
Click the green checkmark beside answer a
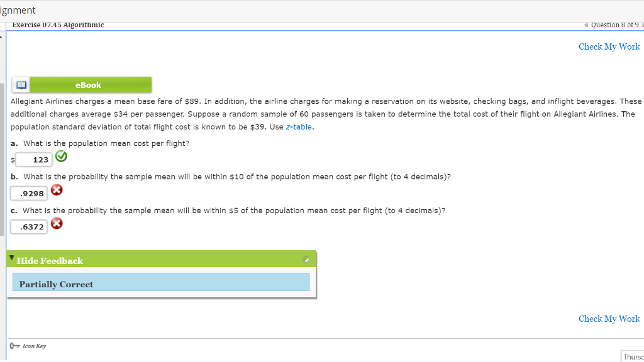coord(61,156)
